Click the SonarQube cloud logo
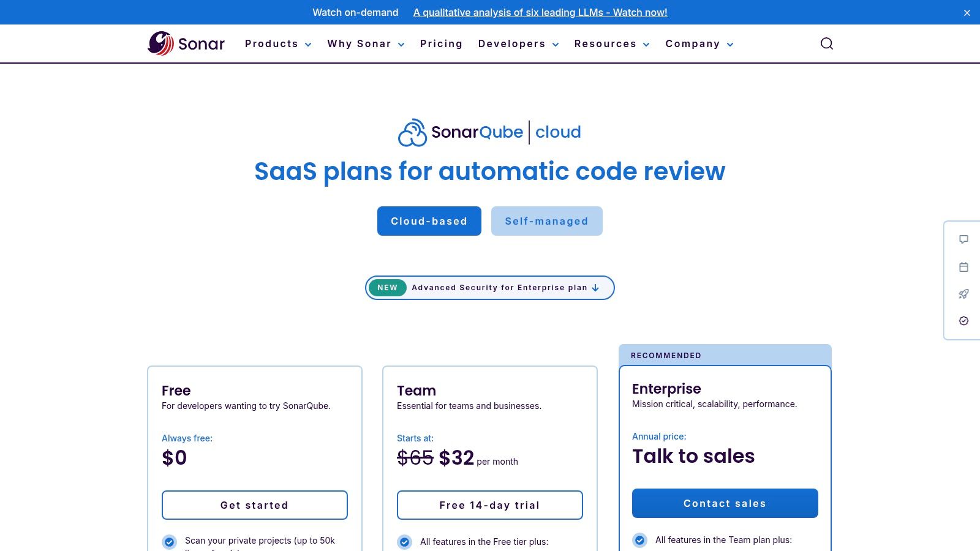The width and height of the screenshot is (980, 551). click(x=489, y=132)
